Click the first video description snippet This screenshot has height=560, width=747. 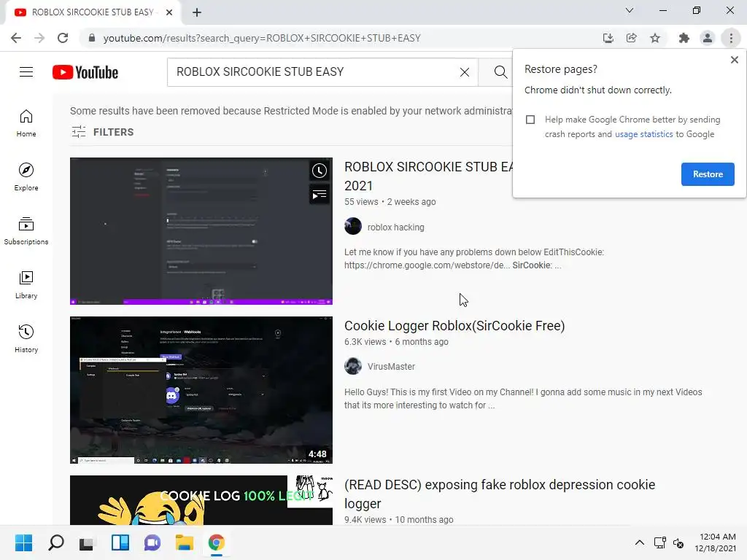coord(474,259)
